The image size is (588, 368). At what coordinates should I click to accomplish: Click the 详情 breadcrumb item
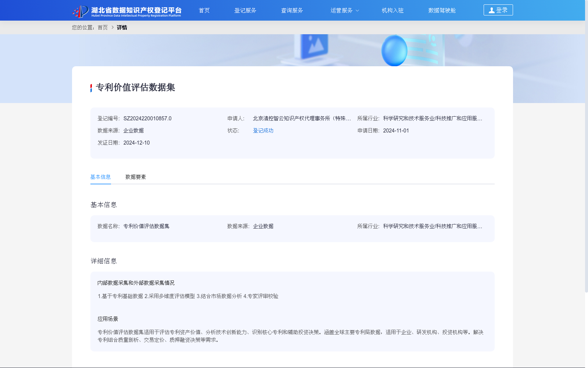[x=122, y=28]
